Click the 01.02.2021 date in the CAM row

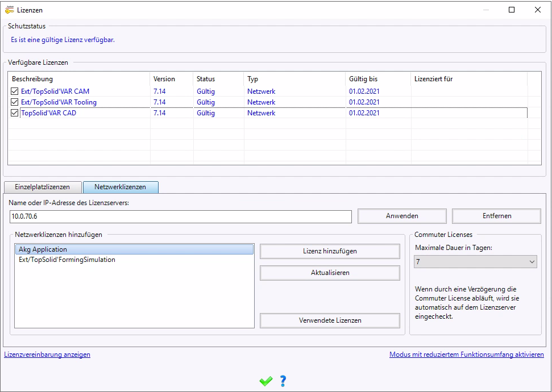[364, 91]
